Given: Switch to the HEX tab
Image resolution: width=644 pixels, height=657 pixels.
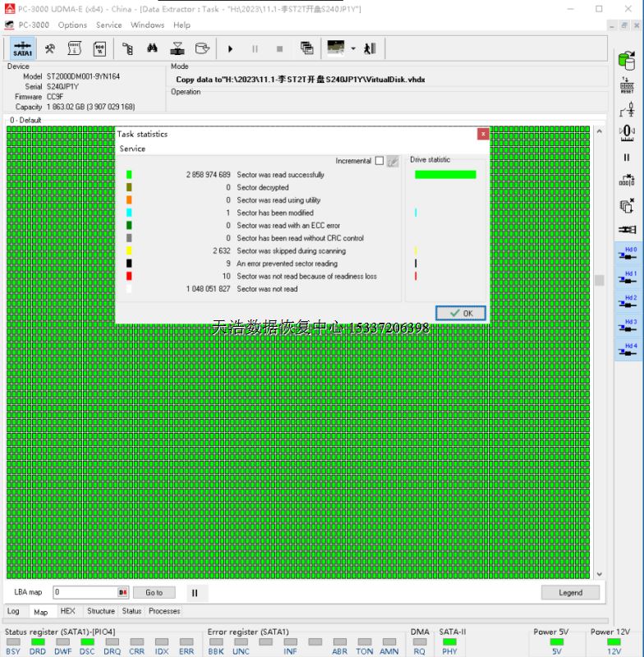Looking at the screenshot, I should [x=68, y=611].
